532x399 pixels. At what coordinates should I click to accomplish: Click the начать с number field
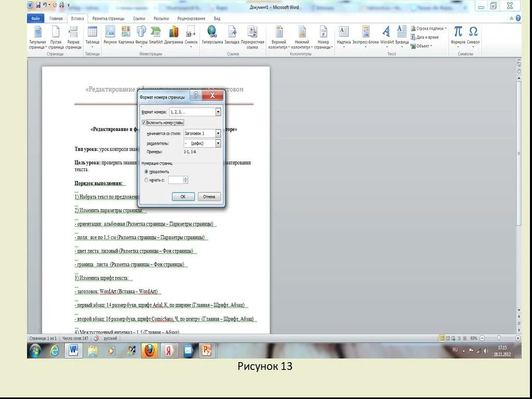point(176,180)
